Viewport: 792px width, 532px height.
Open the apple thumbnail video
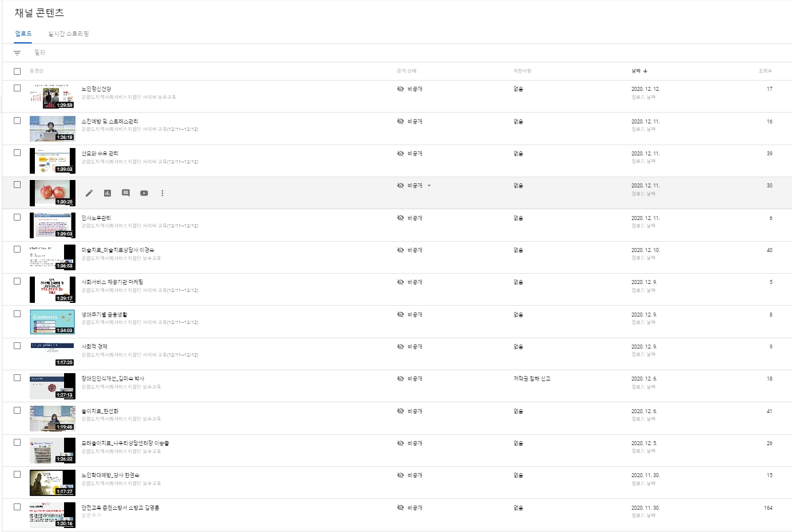tap(52, 193)
